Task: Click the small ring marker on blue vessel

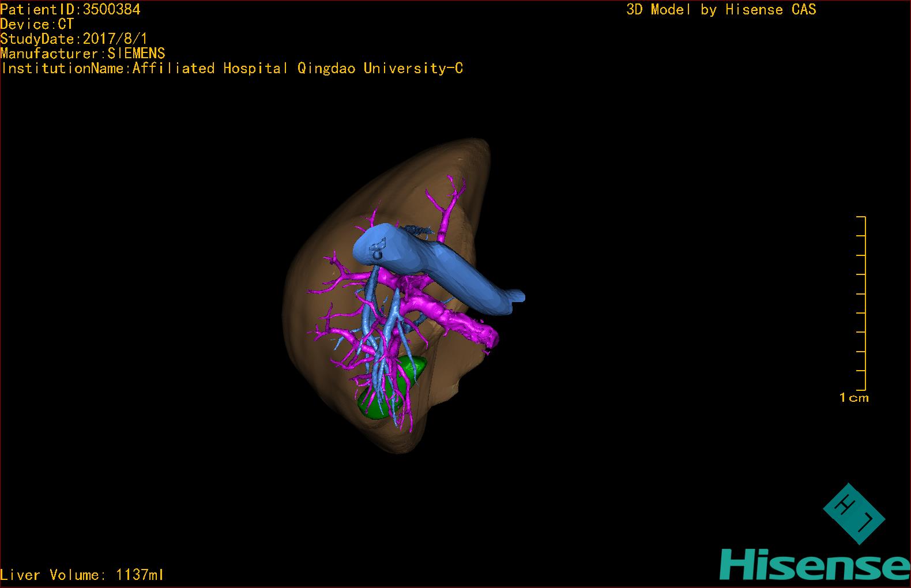Action: 377,252
